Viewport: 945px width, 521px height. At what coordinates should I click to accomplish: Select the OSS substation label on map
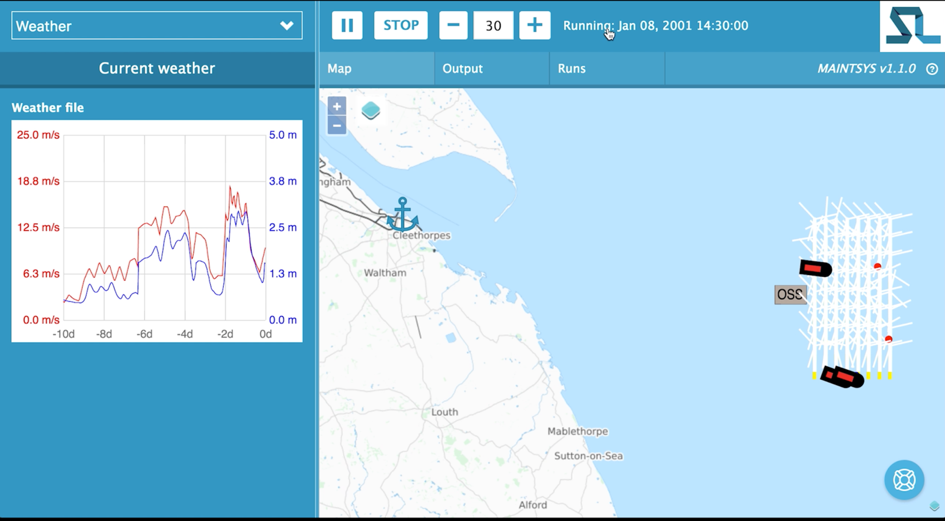[790, 294]
